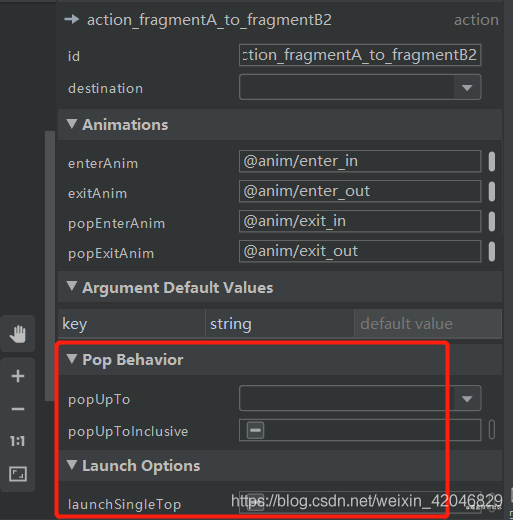Screen dimensions: 513x520
Task: Toggle the popUpToInclusive checkbox
Action: coord(255,430)
